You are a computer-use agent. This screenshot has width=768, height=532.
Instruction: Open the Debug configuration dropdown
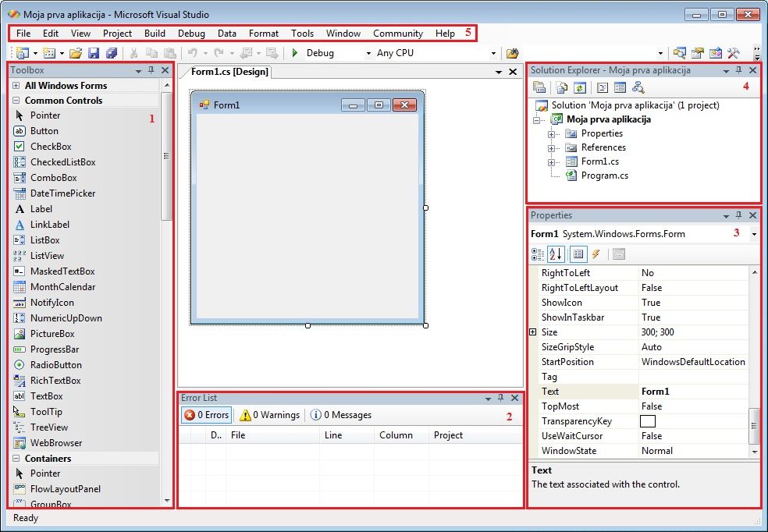pyautogui.click(x=369, y=53)
